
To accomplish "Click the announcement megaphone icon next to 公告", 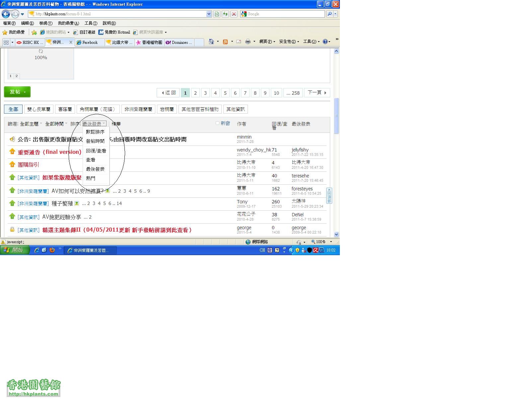I will tap(12, 139).
